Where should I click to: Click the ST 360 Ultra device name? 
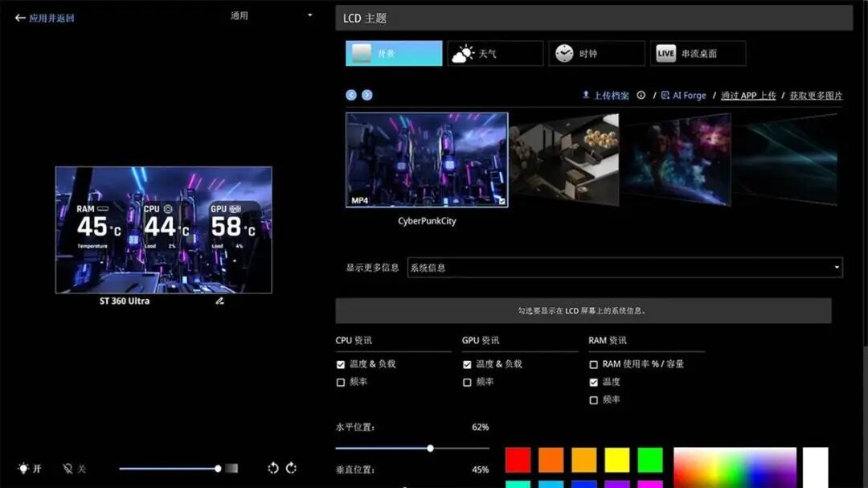pos(125,301)
